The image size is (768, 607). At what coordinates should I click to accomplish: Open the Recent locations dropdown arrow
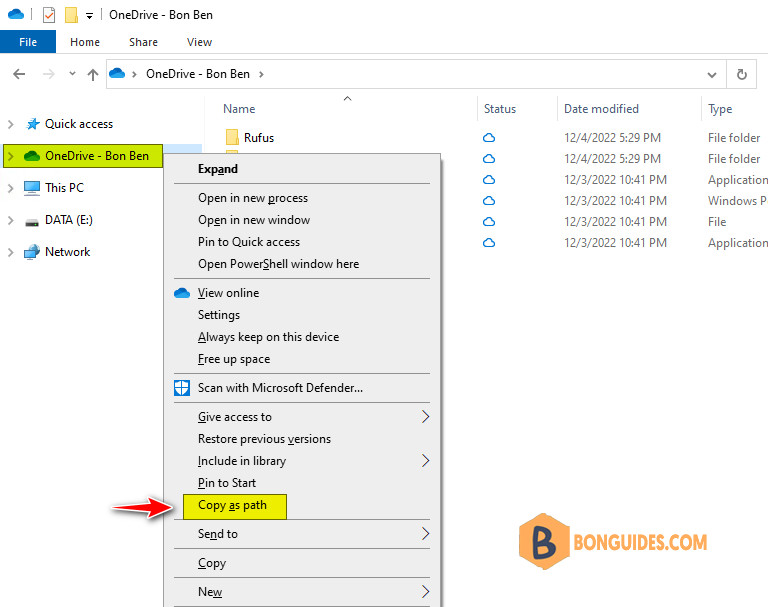coord(72,74)
